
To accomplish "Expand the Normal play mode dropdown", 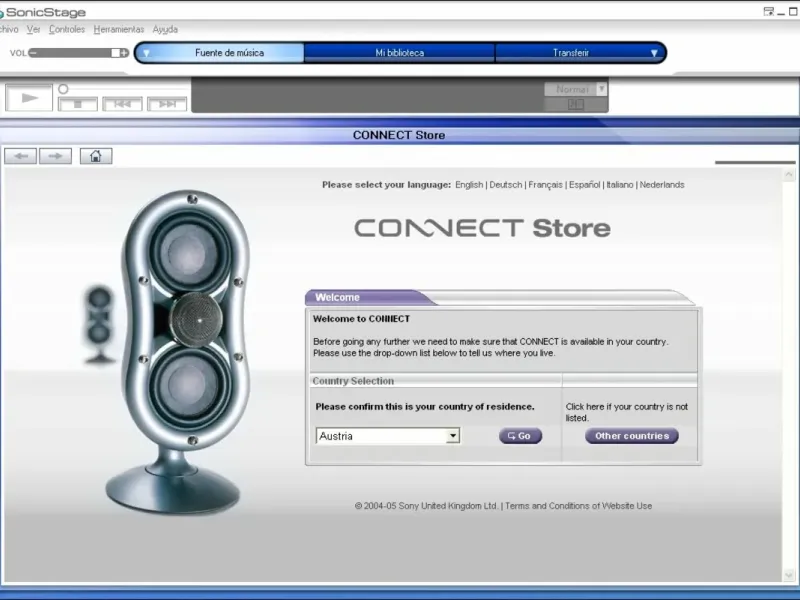I will (x=602, y=89).
